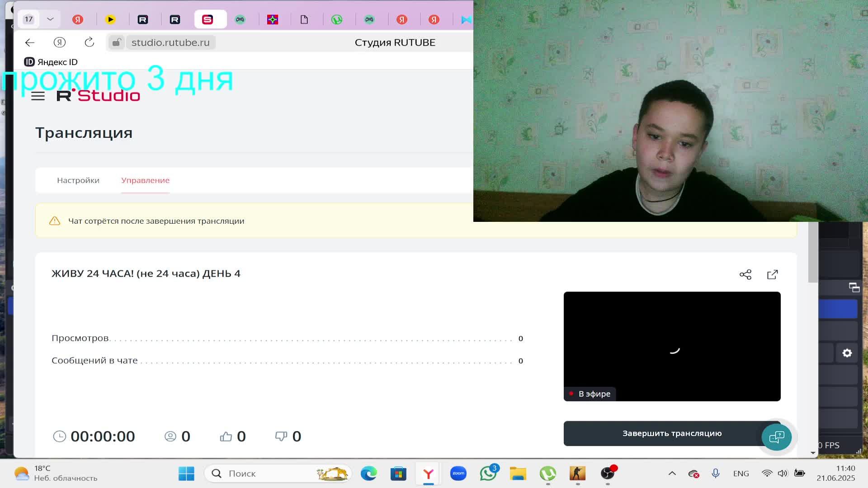Click the microphone tray icon
The width and height of the screenshot is (868, 488).
pos(716,474)
